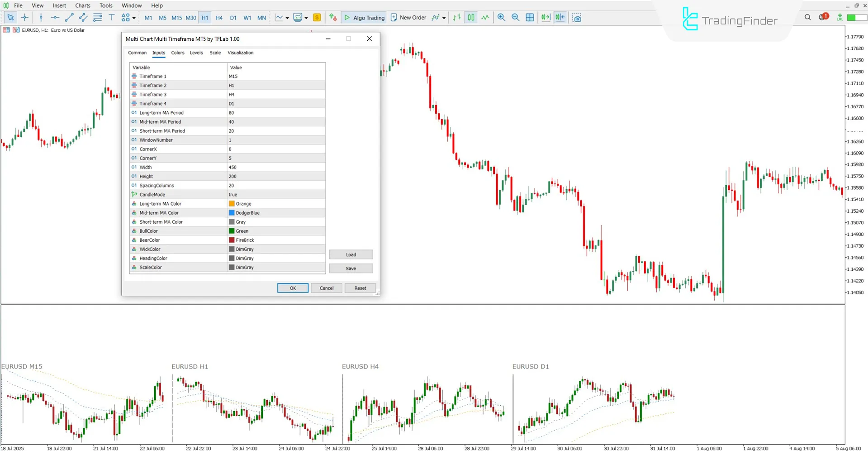The width and height of the screenshot is (868, 451).
Task: Add a Text label with the Text tool
Action: [112, 18]
